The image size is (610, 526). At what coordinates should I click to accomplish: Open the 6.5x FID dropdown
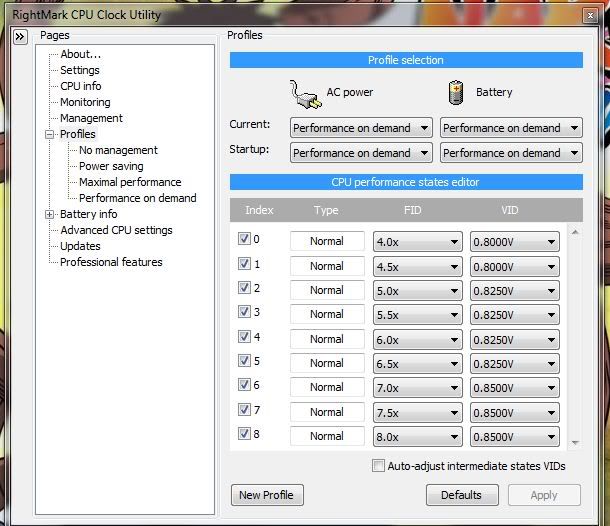pyautogui.click(x=418, y=364)
